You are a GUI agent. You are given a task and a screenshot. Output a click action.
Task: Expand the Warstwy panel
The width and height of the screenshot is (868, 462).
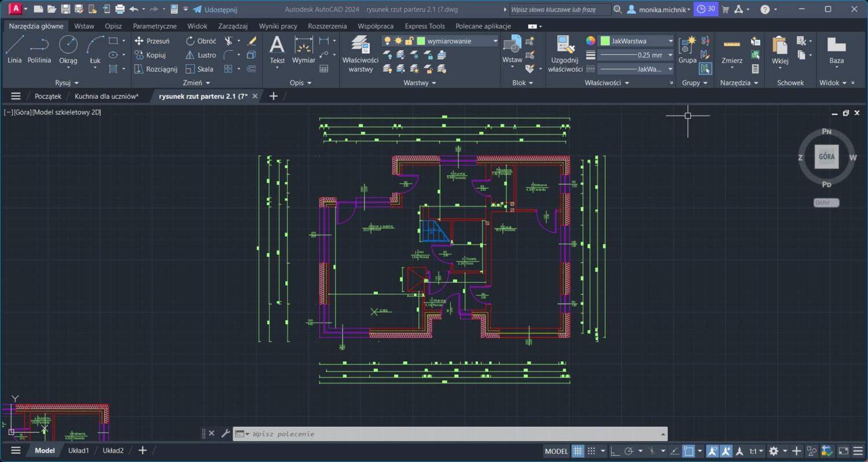420,83
